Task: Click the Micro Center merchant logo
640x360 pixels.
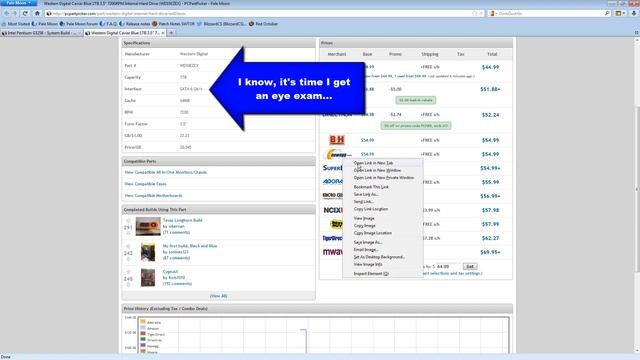Action: click(333, 196)
